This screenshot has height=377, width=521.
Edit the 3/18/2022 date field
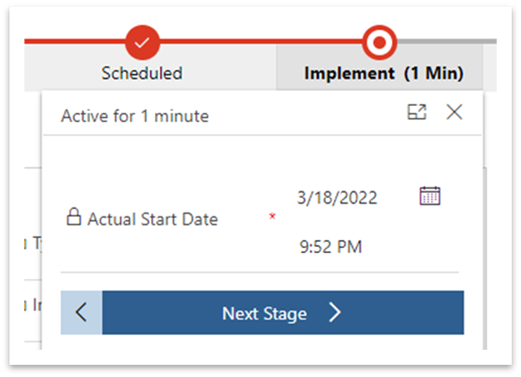coord(337,198)
